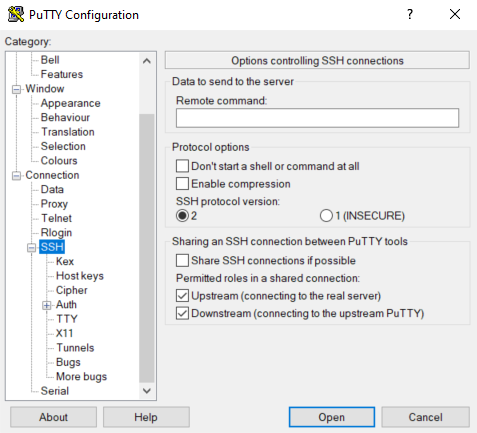Select SSH protocol version 2
477x433 pixels.
(182, 216)
